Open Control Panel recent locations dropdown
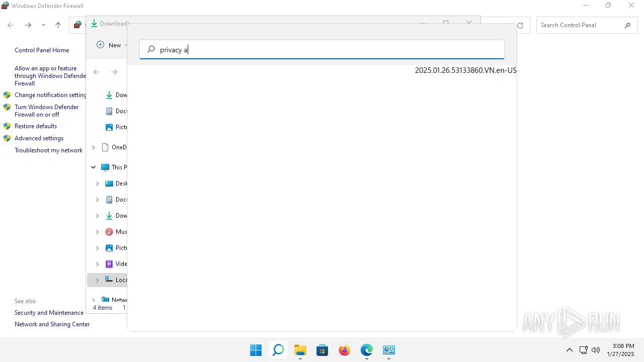The height and width of the screenshot is (362, 644). tap(43, 25)
